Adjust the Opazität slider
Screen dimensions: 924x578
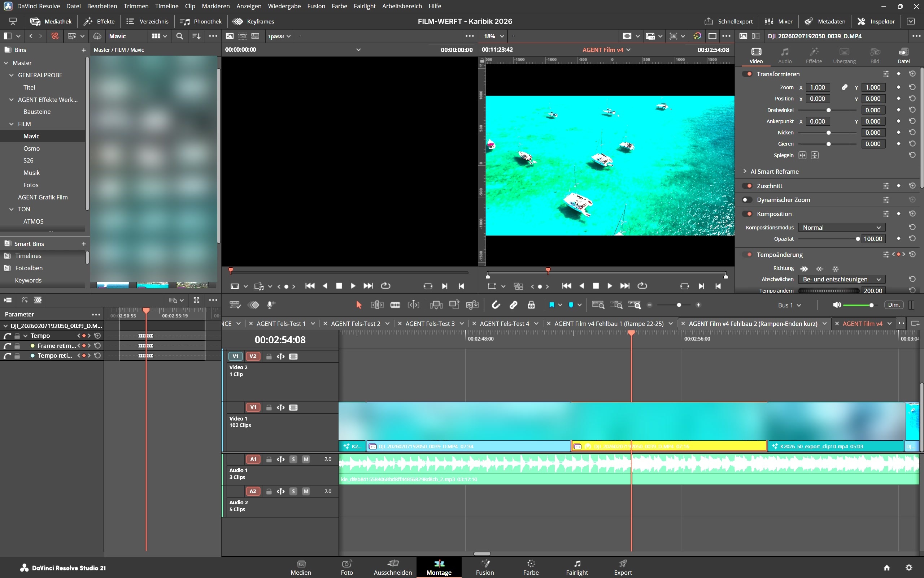(828, 238)
